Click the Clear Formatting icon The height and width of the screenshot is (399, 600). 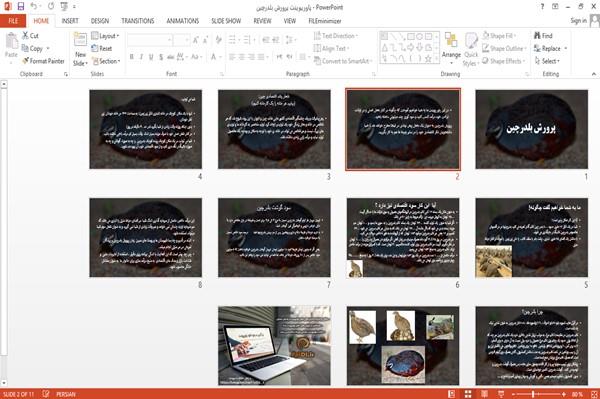pos(218,40)
